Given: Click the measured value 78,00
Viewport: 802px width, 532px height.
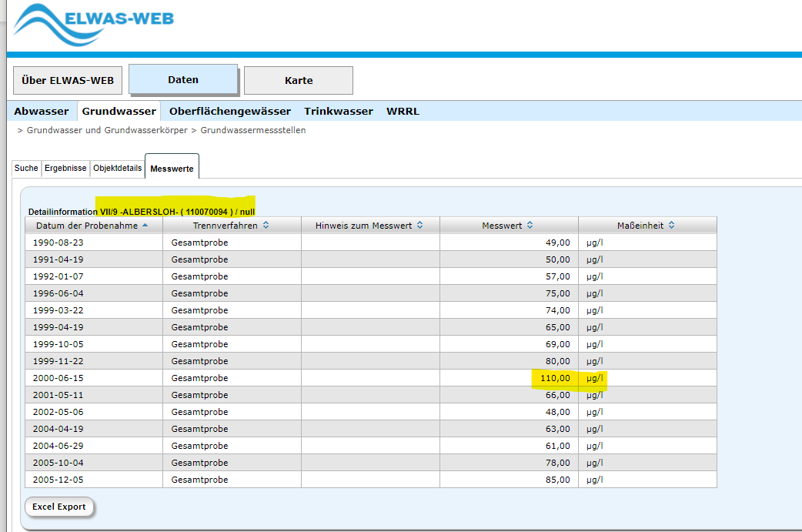Looking at the screenshot, I should coord(557,463).
